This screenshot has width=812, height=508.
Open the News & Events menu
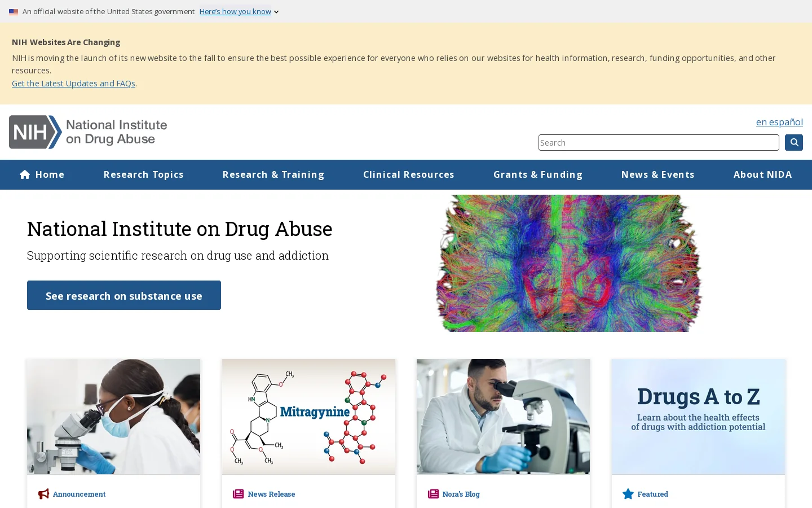(x=658, y=174)
